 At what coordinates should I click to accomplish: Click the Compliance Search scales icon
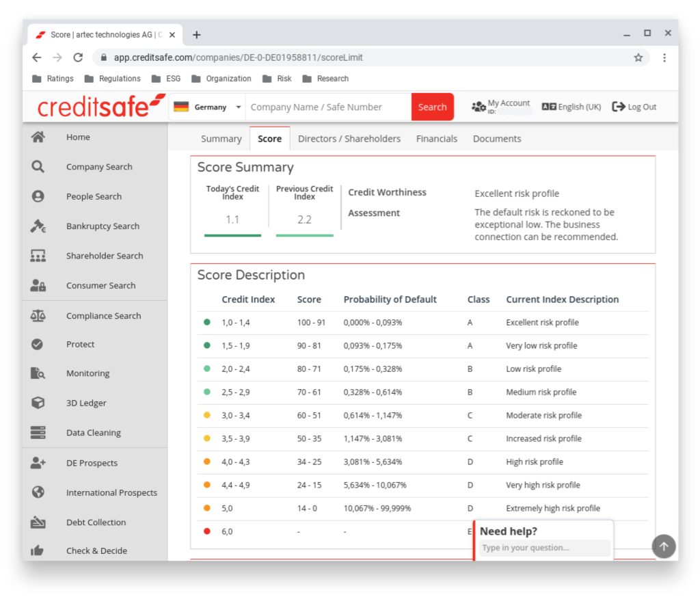(x=38, y=316)
